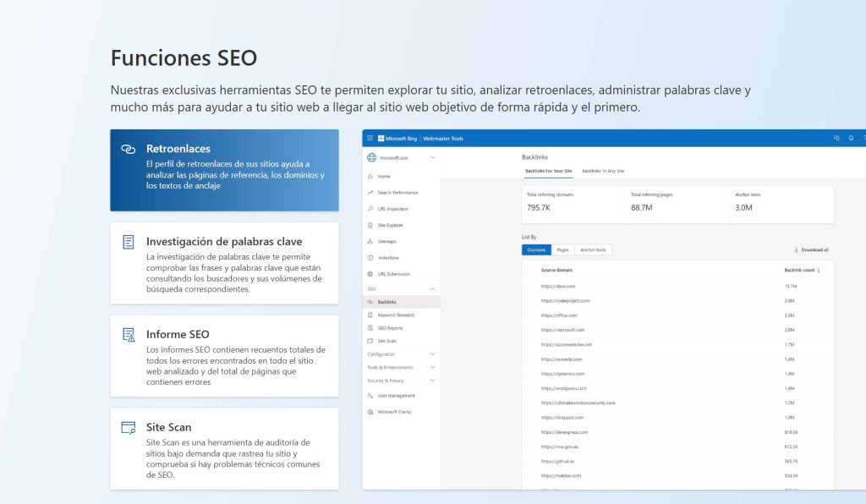Select the Domains filter pill
Image resolution: width=866 pixels, height=504 pixels.
pyautogui.click(x=536, y=249)
